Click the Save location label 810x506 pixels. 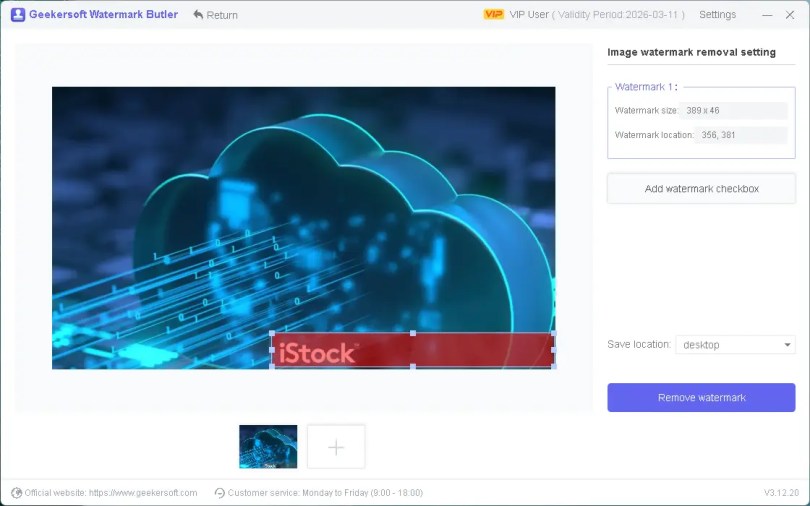pos(639,344)
